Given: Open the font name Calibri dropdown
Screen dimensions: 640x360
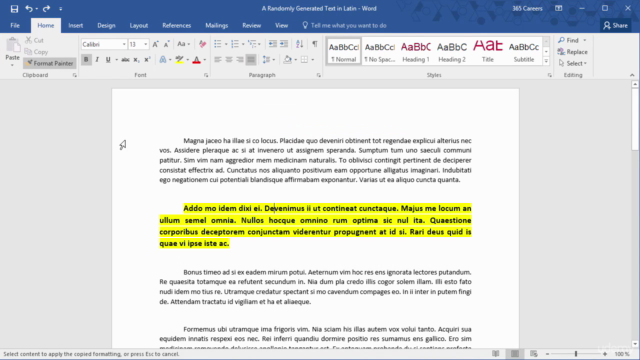Looking at the screenshot, I should point(124,44).
